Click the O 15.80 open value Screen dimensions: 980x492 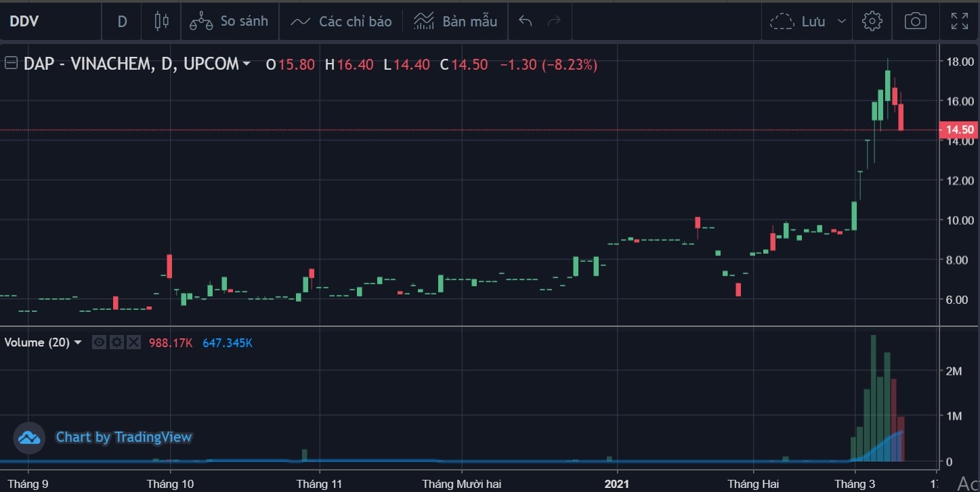(x=290, y=64)
